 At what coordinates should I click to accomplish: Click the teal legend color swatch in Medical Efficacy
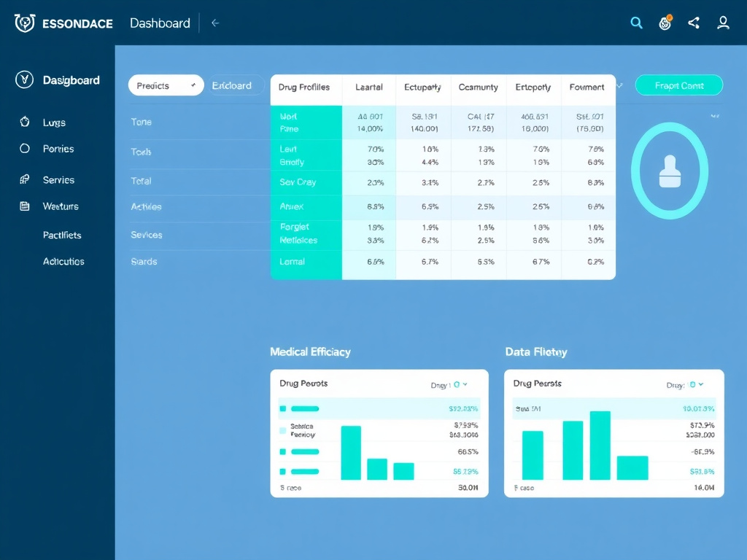[x=284, y=408]
